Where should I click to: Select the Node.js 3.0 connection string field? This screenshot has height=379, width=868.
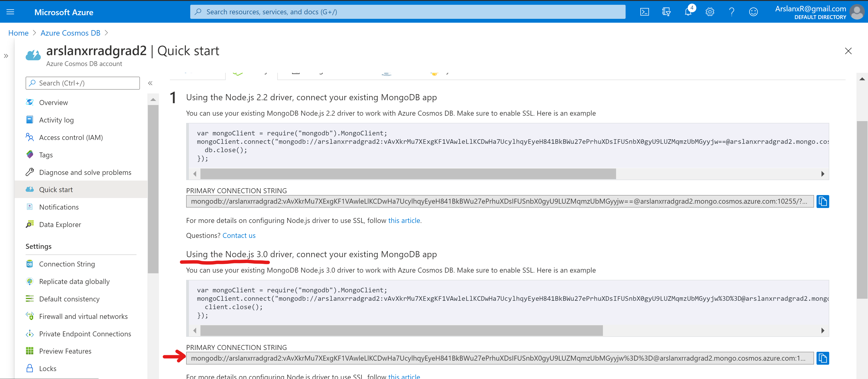[x=500, y=358]
